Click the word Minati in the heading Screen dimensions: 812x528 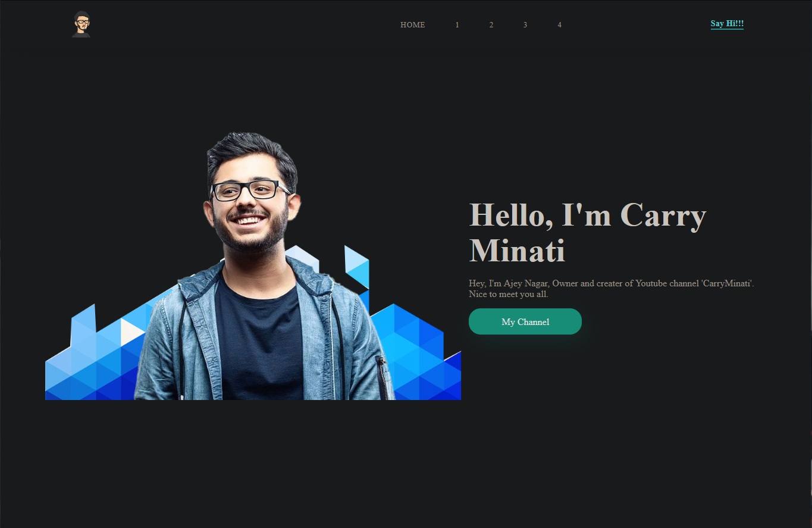point(517,251)
